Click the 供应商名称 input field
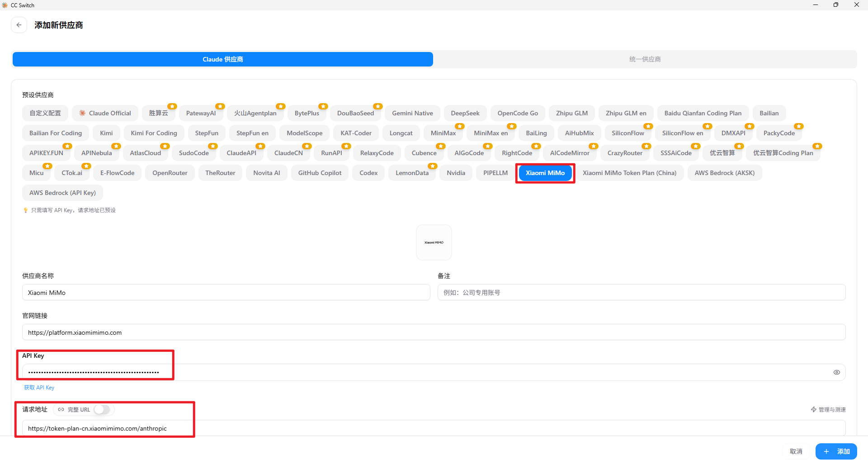Screen dimensions: 868x465 (x=226, y=293)
